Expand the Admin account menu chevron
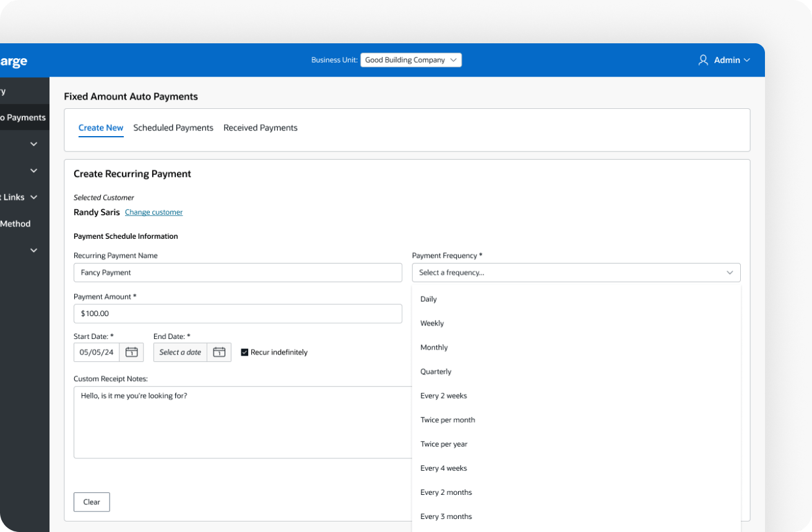812x532 pixels. [746, 60]
